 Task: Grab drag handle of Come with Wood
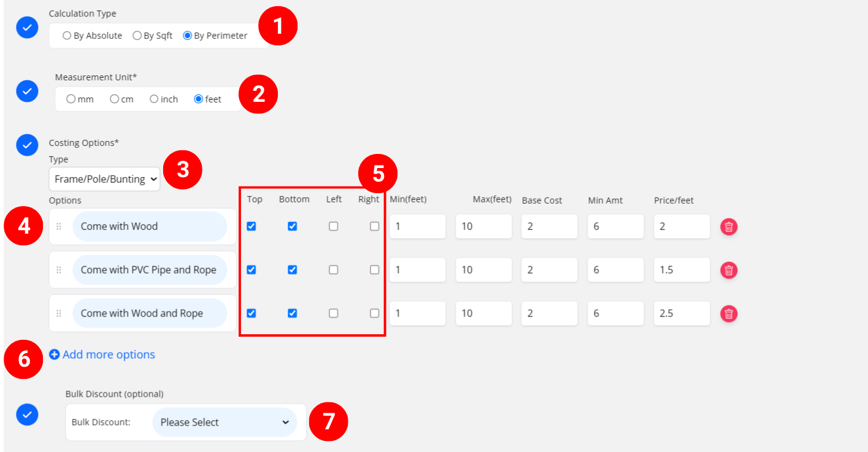tap(59, 226)
